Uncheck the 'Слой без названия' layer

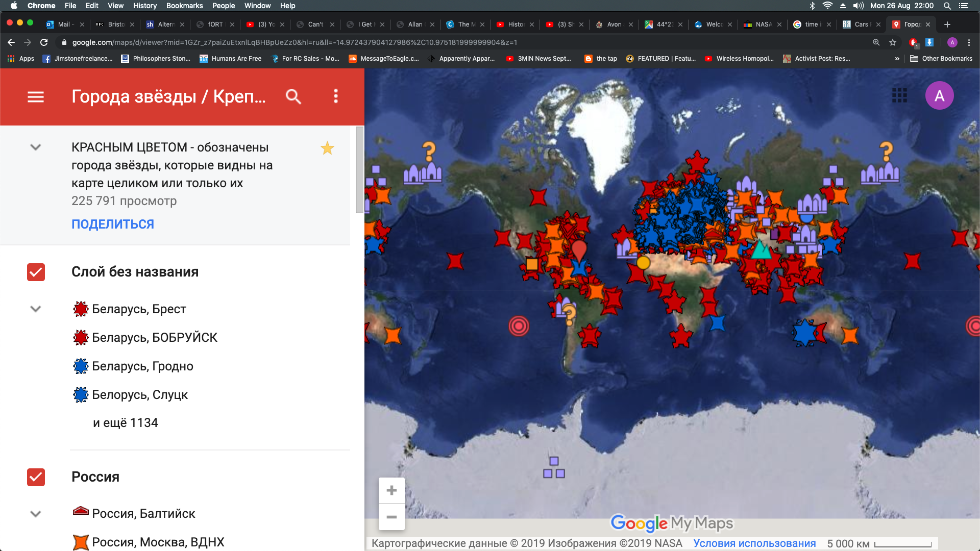click(36, 272)
